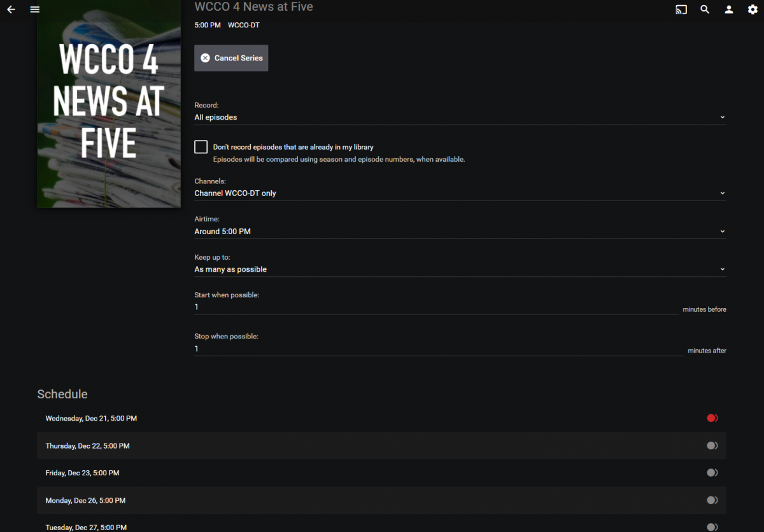Open the hamburger main menu

pos(35,10)
